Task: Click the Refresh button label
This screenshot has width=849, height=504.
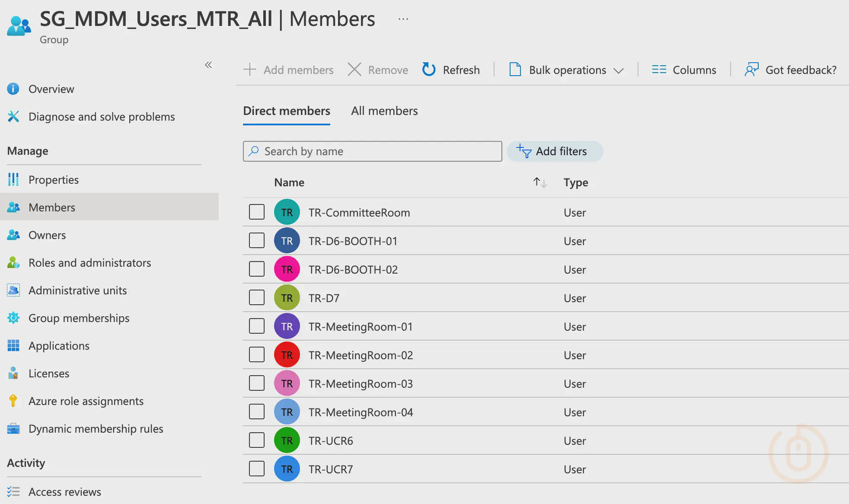Action: 461,70
